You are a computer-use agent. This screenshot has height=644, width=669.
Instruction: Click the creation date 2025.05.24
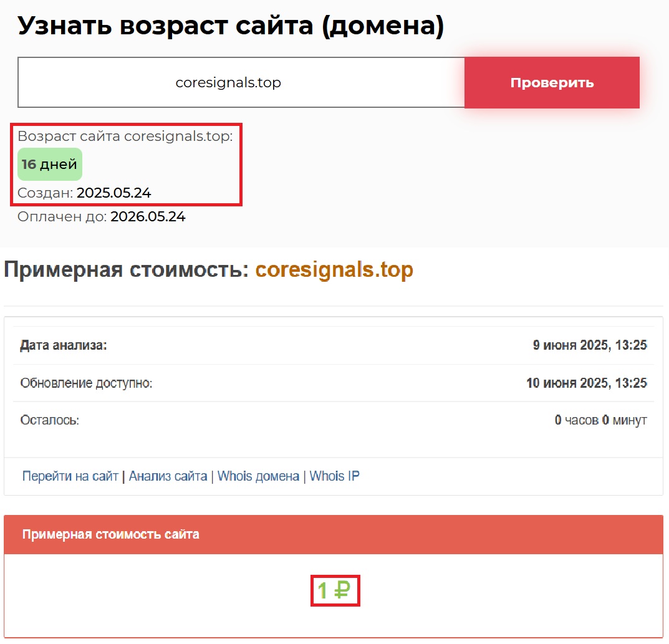click(113, 193)
